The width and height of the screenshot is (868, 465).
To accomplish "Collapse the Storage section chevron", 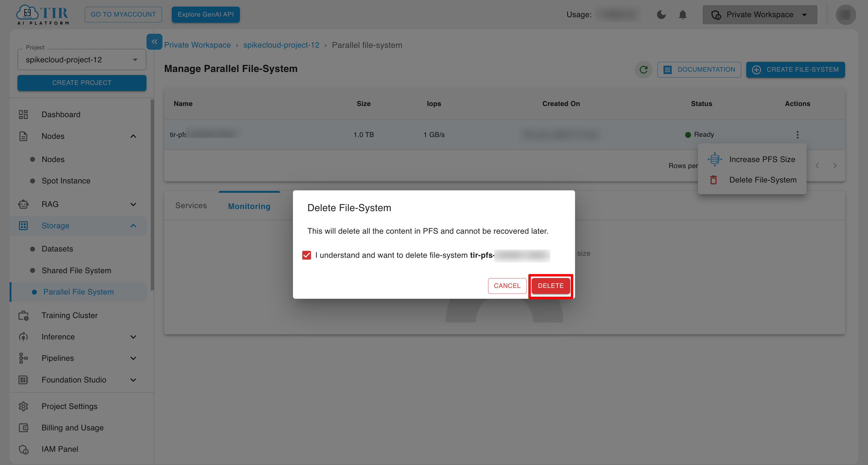I will pos(134,226).
